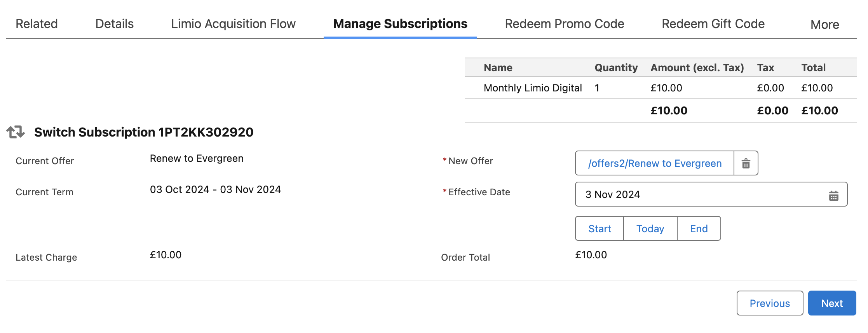Go to the Redeem Promo Code tab

tap(564, 24)
